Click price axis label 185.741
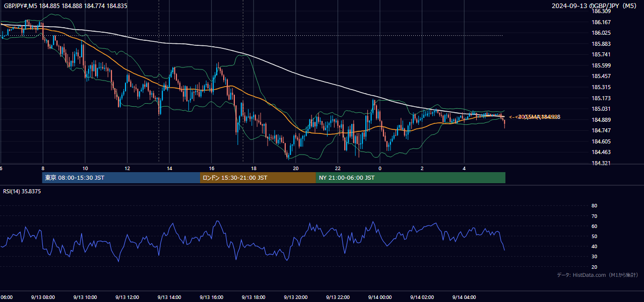This screenshot has width=644, height=302. 601,54
